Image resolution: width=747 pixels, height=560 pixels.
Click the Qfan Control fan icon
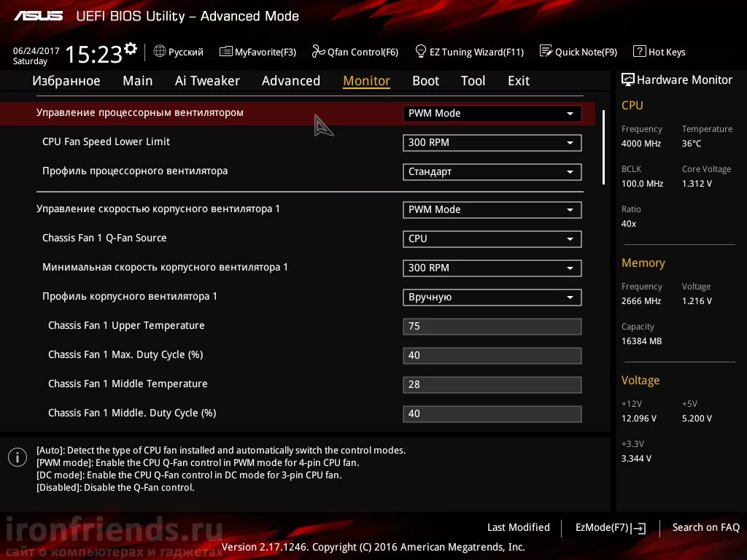click(318, 51)
